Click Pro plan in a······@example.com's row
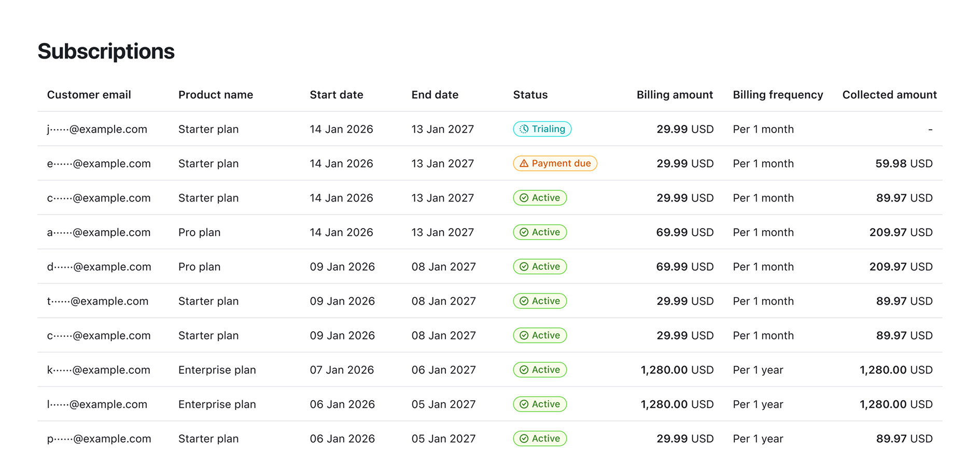The width and height of the screenshot is (980, 452). point(199,232)
